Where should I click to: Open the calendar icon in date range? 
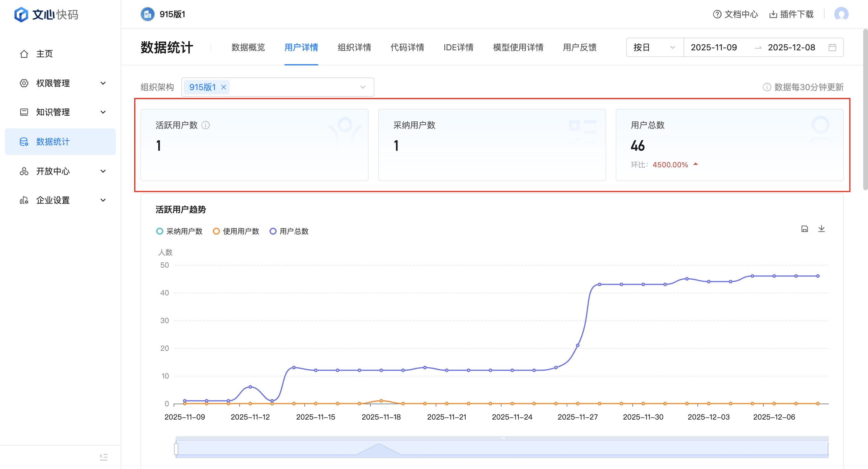832,48
